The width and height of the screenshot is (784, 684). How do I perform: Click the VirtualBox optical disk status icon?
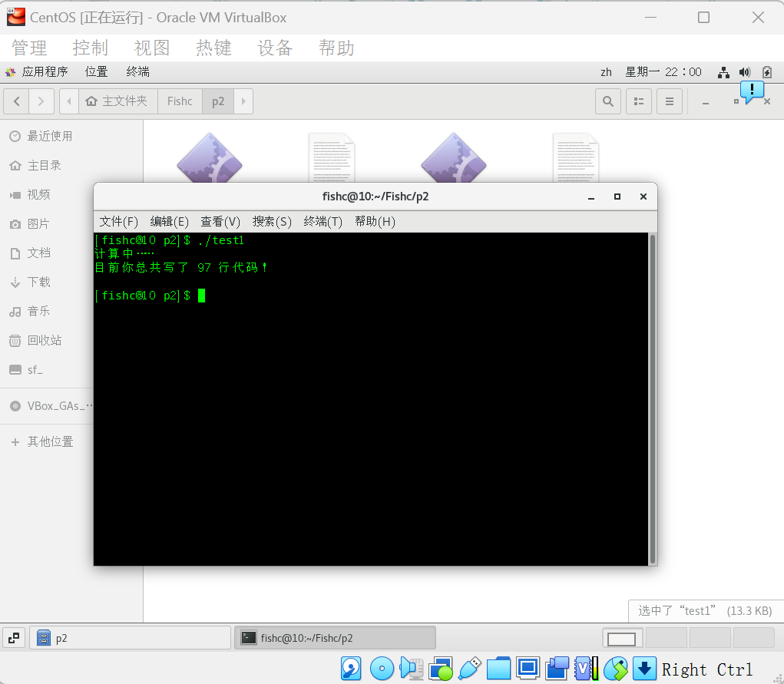pos(382,668)
